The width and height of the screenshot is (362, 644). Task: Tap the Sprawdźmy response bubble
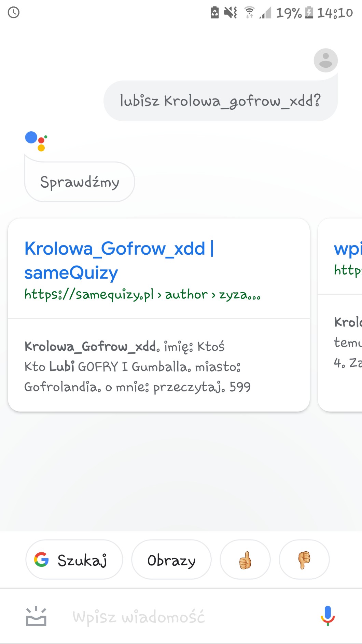click(x=80, y=182)
